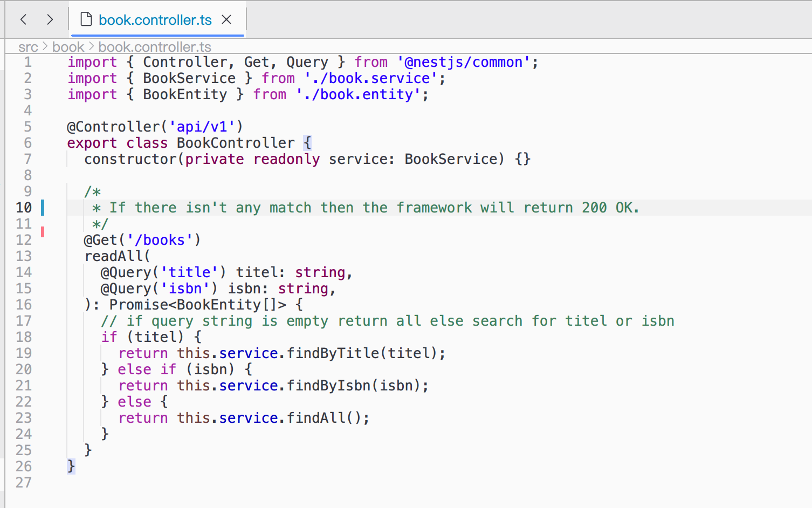
Task: Click the '/books' route string
Action: (x=160, y=240)
